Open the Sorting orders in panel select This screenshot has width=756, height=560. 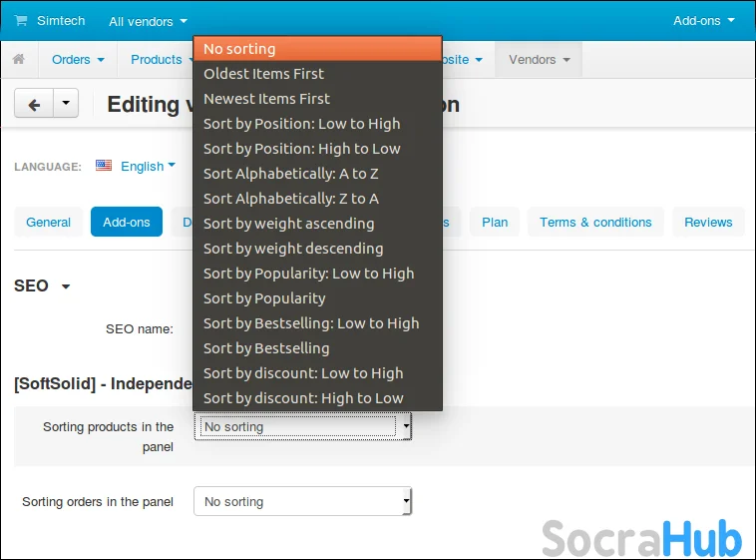tap(302, 501)
